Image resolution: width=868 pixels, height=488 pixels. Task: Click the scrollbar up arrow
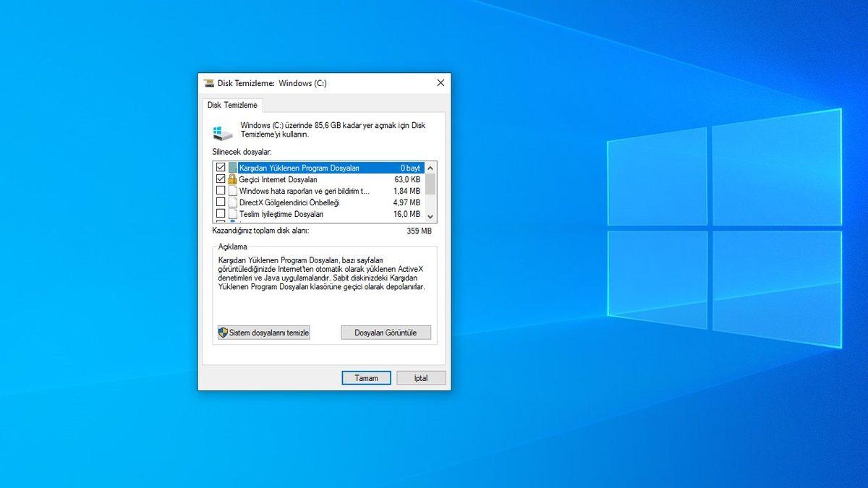430,166
